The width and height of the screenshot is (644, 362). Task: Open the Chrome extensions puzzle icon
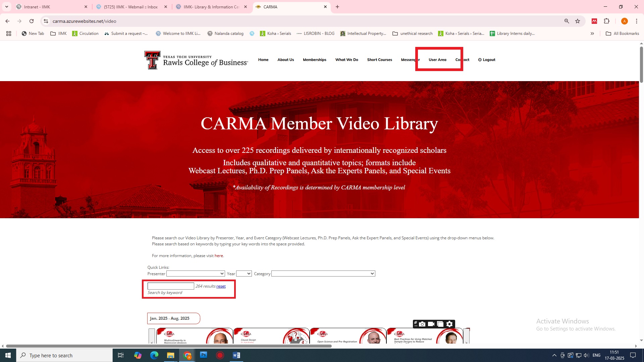[606, 21]
